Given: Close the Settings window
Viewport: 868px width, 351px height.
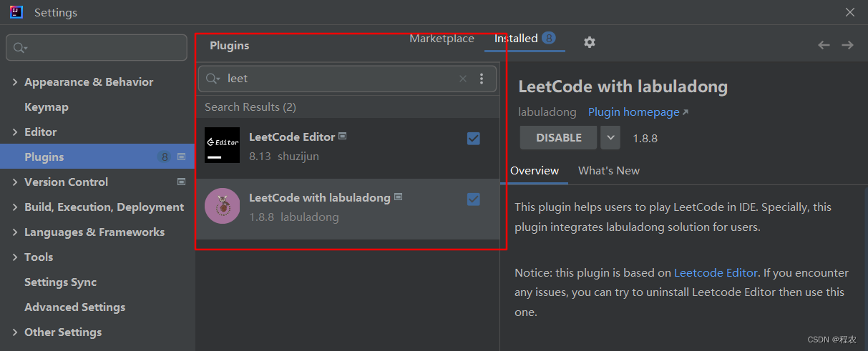Looking at the screenshot, I should [850, 12].
